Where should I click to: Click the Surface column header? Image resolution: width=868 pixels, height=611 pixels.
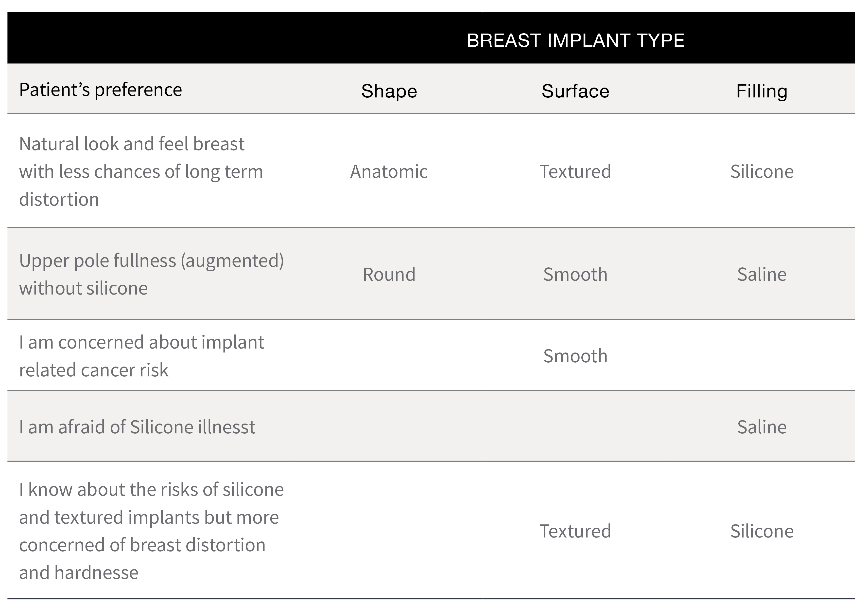pyautogui.click(x=575, y=91)
